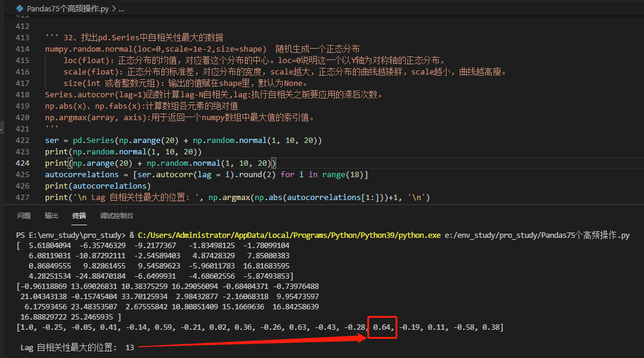Place cursor on 'ser = pd.Series' code line
Image resolution: width=644 pixels, height=358 pixels.
pyautogui.click(x=184, y=140)
